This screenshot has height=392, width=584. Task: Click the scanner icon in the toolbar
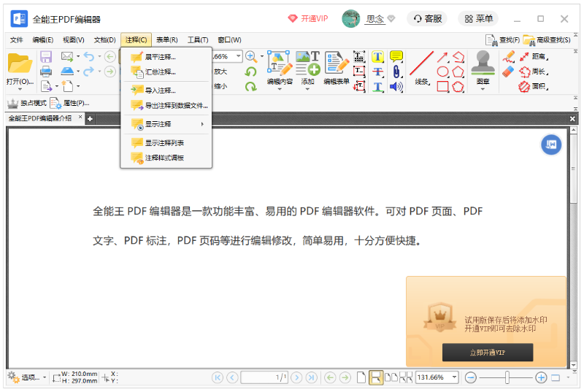(x=67, y=71)
